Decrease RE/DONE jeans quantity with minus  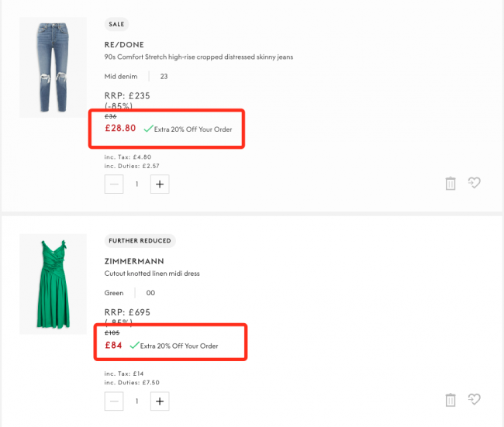click(115, 184)
